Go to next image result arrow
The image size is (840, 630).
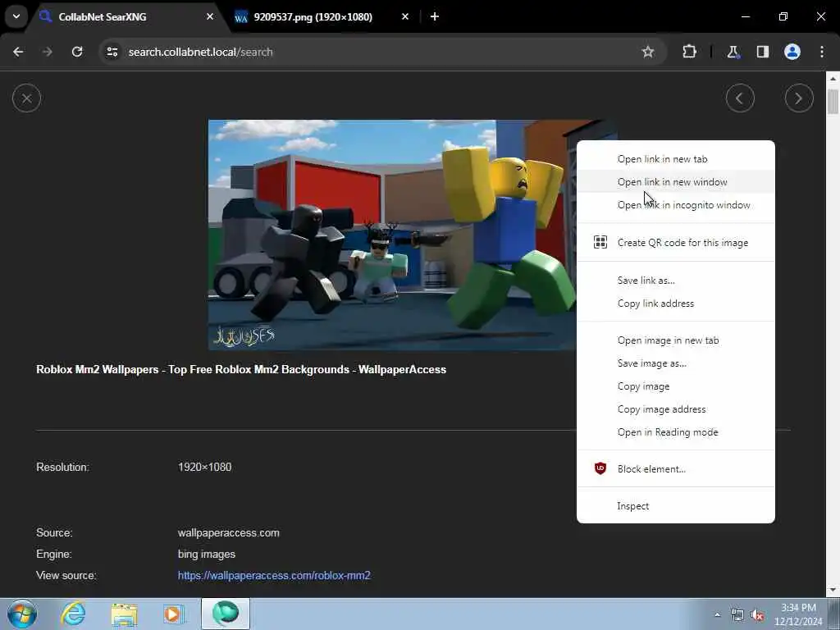click(x=799, y=98)
